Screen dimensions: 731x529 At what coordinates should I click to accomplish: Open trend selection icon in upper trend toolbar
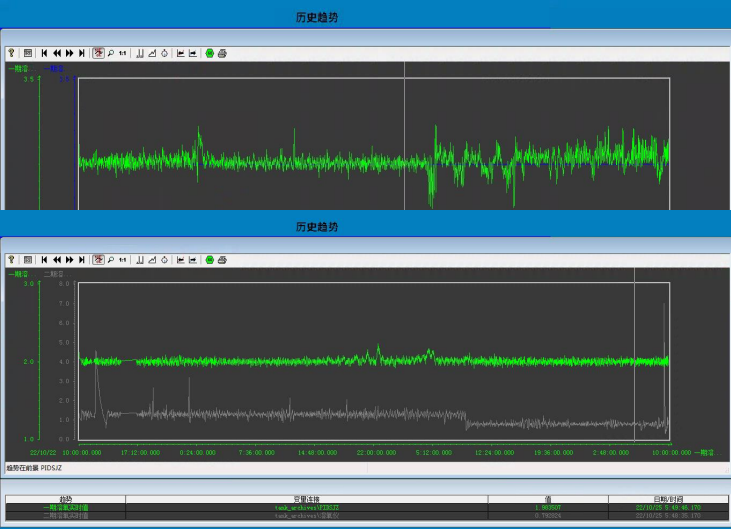152,53
